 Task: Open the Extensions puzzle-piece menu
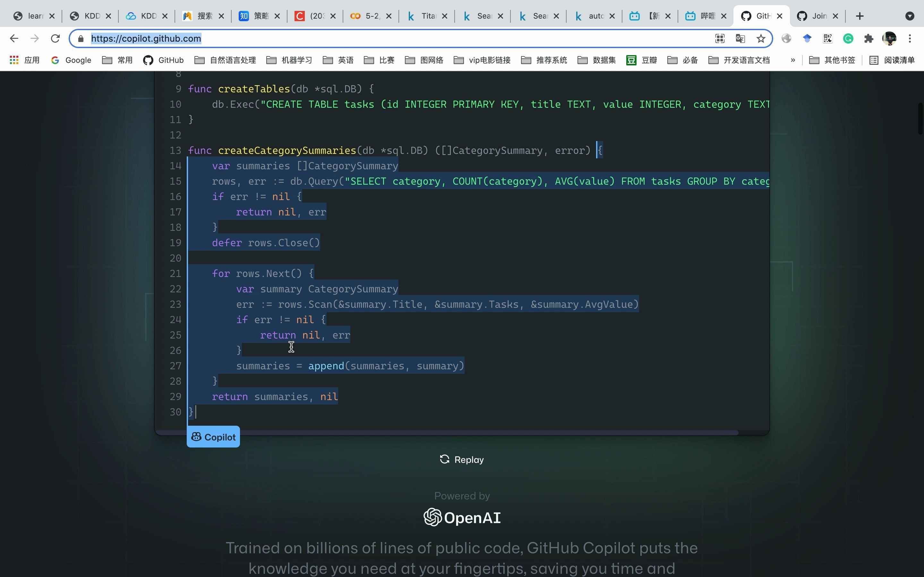[868, 38]
